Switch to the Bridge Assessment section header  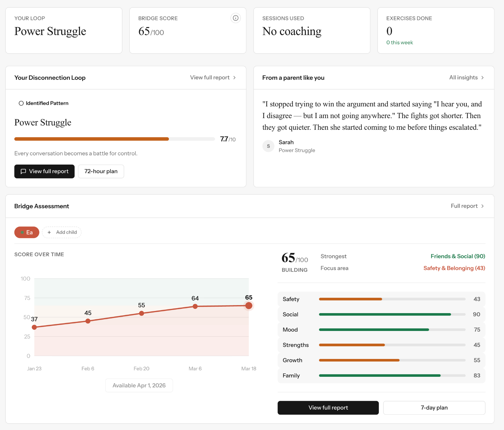42,206
